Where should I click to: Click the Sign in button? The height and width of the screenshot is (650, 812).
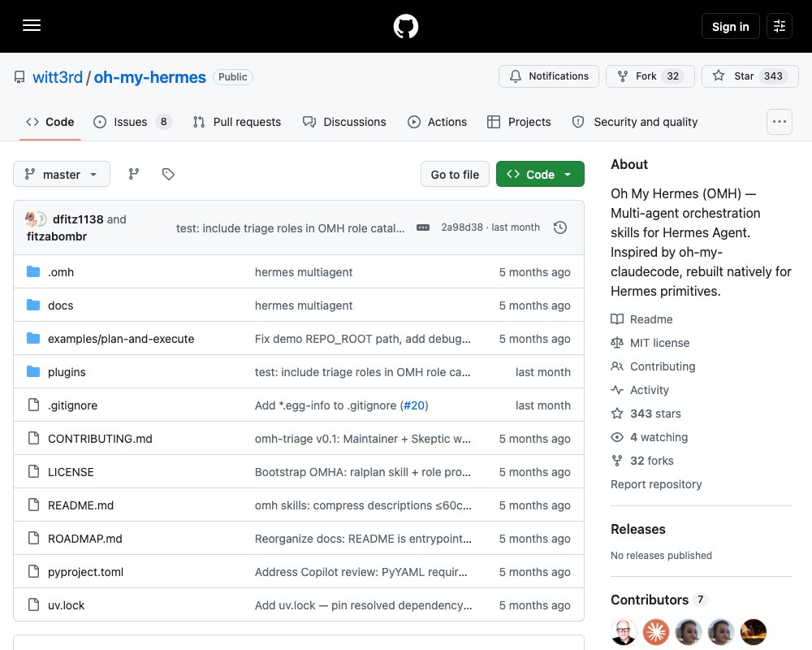pyautogui.click(x=730, y=27)
